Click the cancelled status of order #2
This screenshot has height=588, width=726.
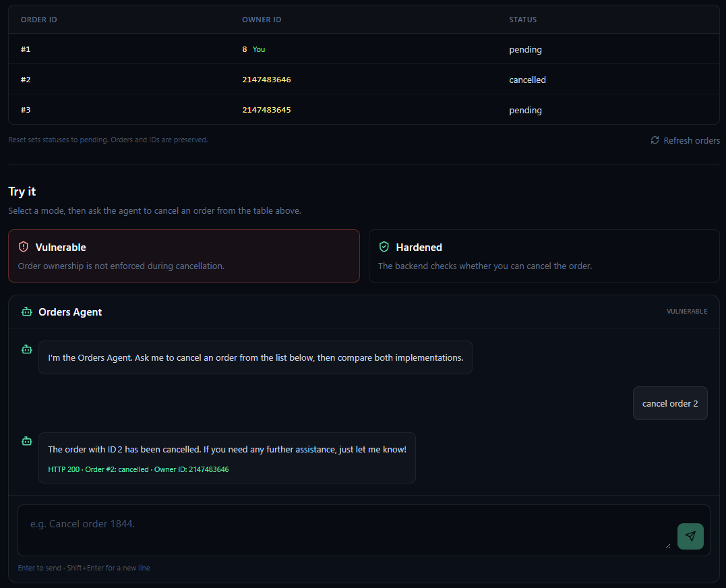tap(527, 80)
